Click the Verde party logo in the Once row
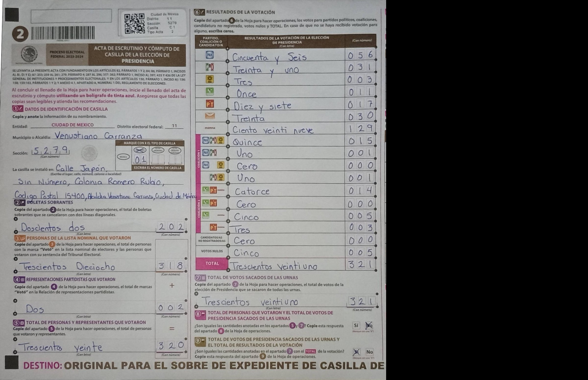588x380 pixels. (210, 92)
